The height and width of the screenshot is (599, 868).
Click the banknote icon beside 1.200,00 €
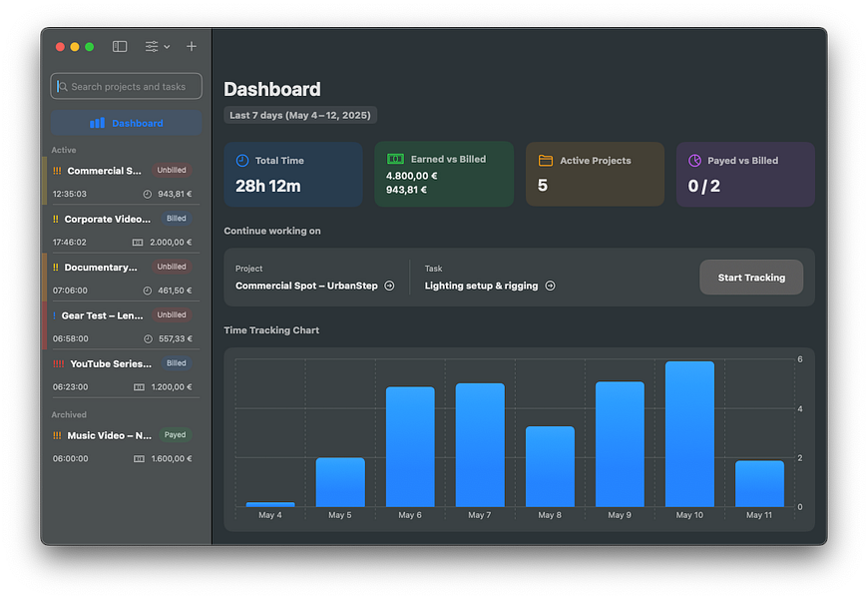point(139,386)
